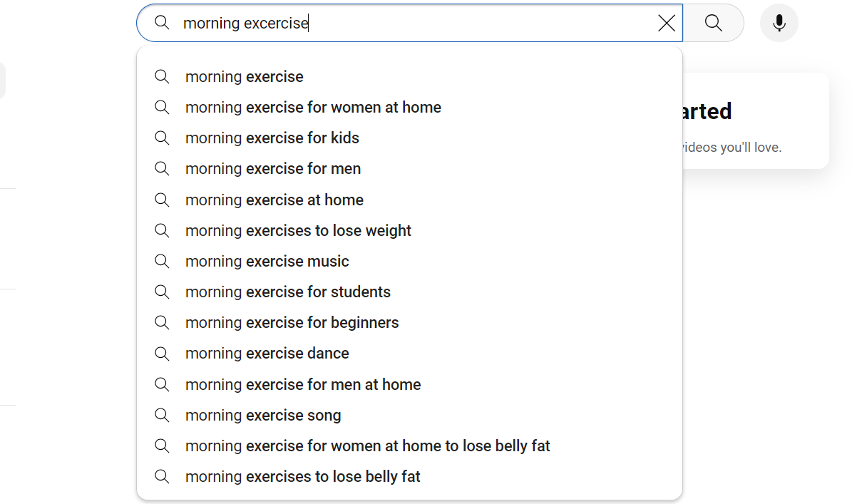Viewport: 857px width, 504px height.
Task: Click the voice search microphone icon
Action: [x=779, y=23]
